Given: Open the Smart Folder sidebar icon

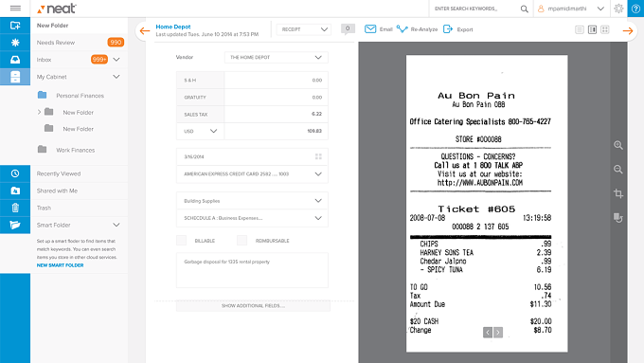Looking at the screenshot, I should point(15,225).
